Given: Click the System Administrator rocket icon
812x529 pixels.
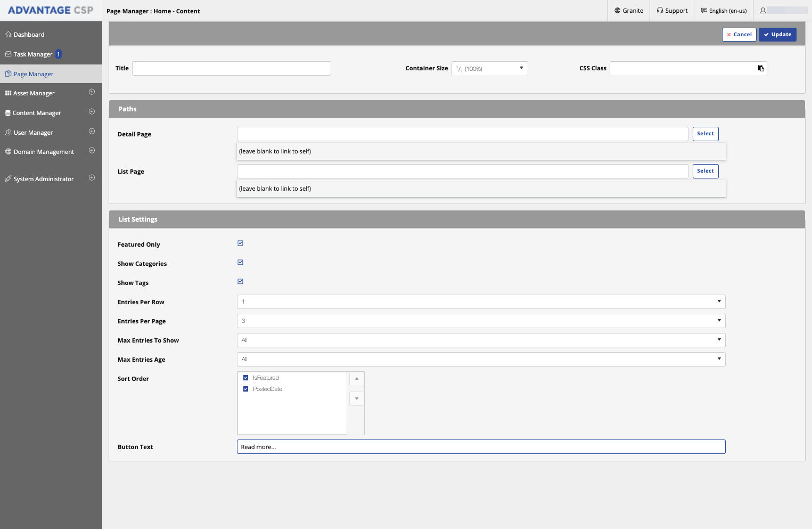Looking at the screenshot, I should pos(8,179).
